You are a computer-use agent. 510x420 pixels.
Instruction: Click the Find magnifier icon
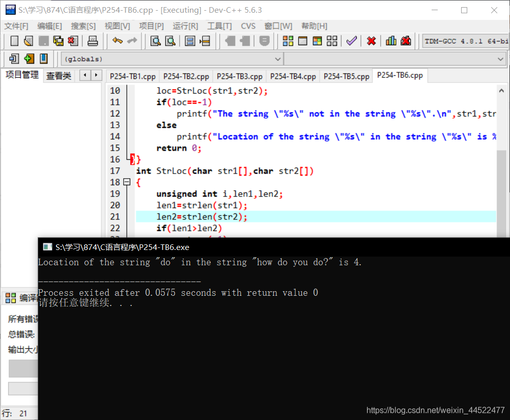(155, 41)
